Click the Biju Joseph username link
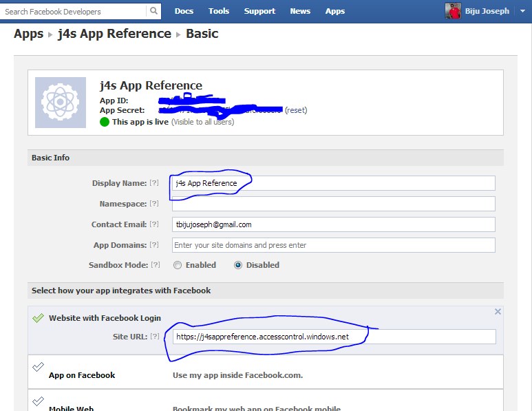532x411 pixels. 487,11
